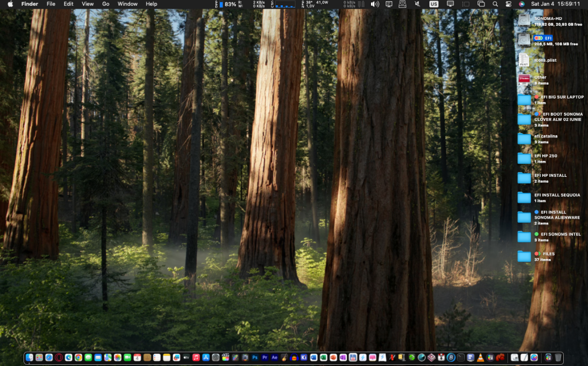Select the FILES folder with 37 items

(524, 257)
